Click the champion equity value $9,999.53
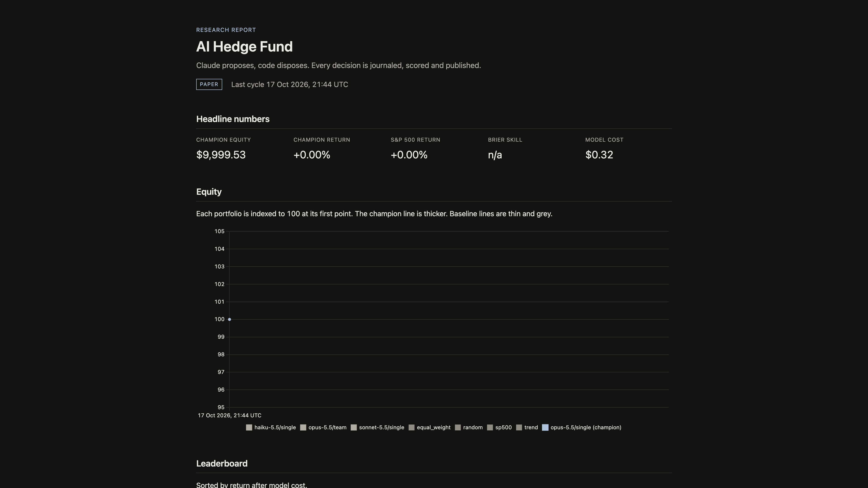The width and height of the screenshot is (868, 488). 221,155
